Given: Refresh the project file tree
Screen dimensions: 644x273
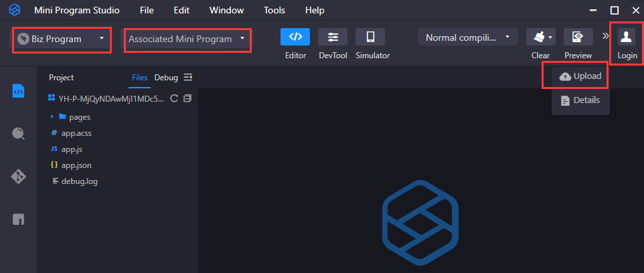Looking at the screenshot, I should pyautogui.click(x=174, y=98).
